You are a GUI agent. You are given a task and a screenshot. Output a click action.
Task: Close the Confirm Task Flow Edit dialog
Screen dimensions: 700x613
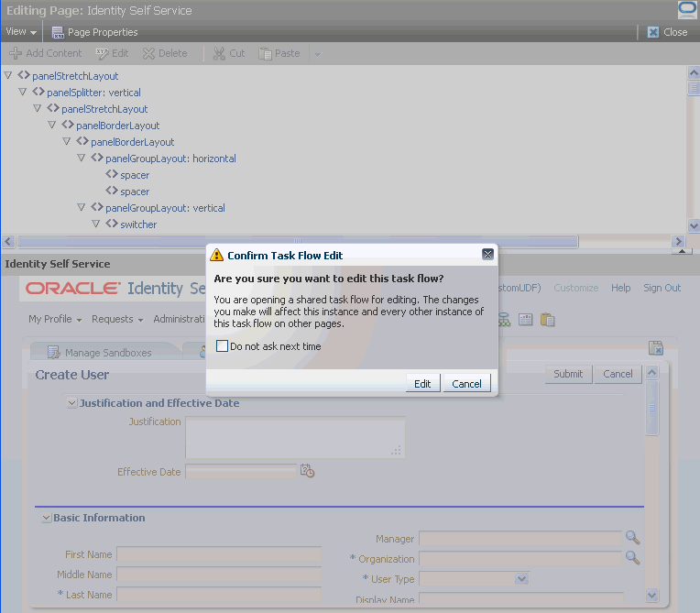pos(487,255)
